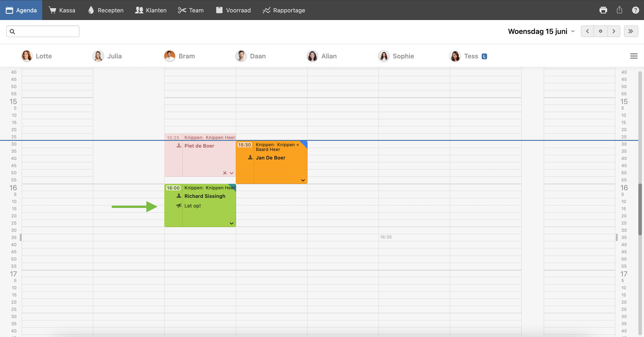The image size is (644, 337).
Task: Go to previous day arrow
Action: [x=587, y=31]
